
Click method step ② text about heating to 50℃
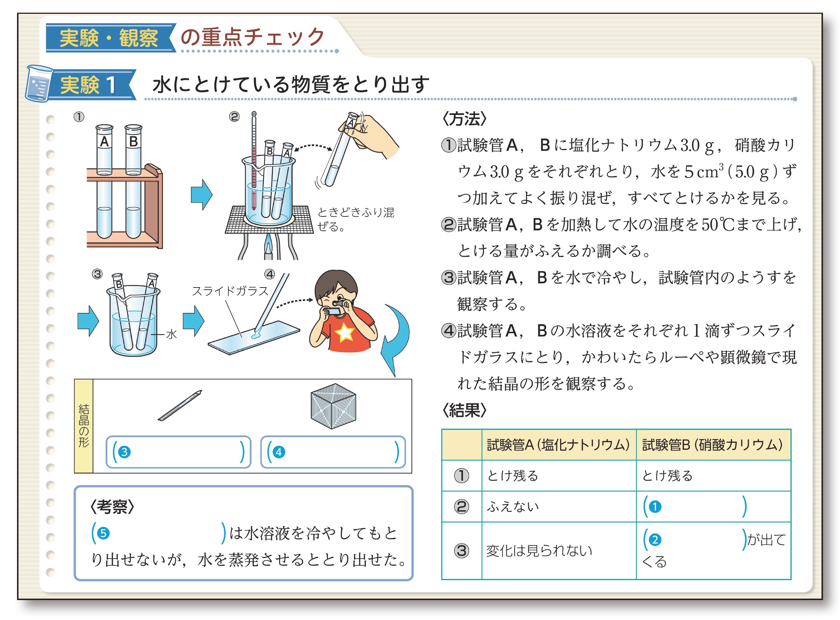tap(621, 237)
